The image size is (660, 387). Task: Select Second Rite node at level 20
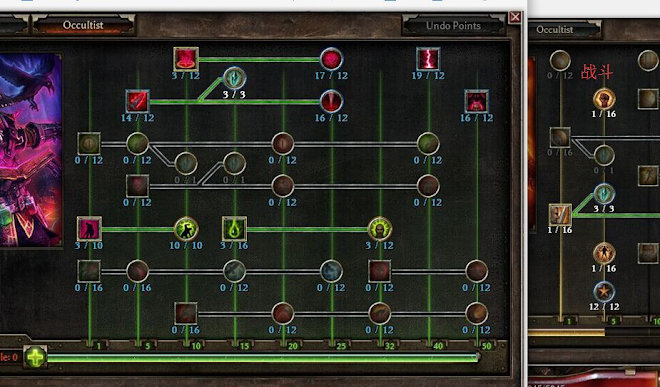click(283, 186)
